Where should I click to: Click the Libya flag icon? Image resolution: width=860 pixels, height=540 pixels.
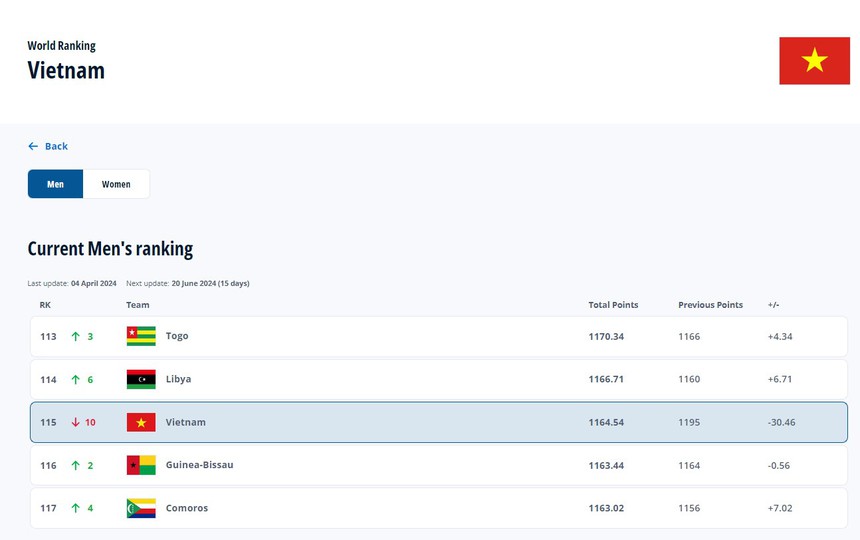(141, 379)
